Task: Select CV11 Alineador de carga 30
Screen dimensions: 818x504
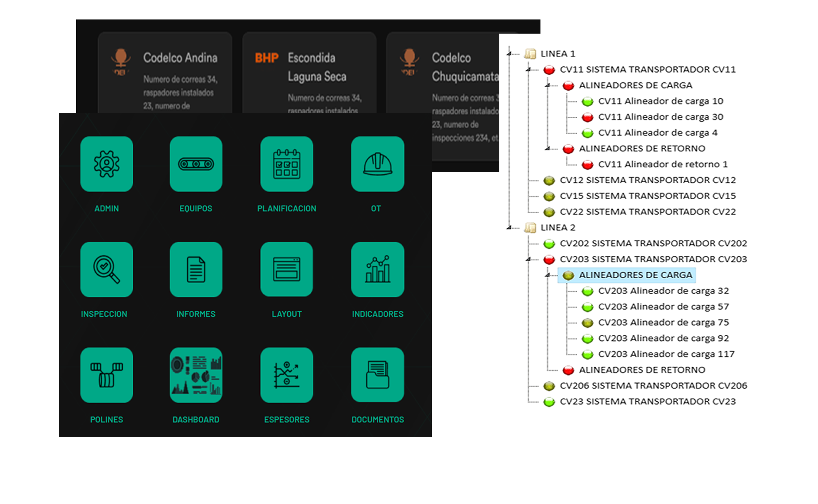Action: tap(660, 117)
